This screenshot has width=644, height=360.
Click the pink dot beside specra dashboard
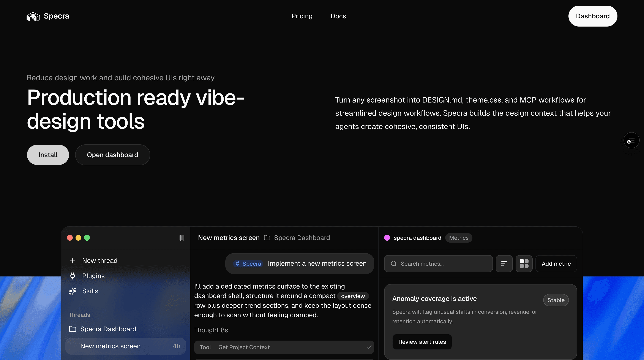coord(387,238)
